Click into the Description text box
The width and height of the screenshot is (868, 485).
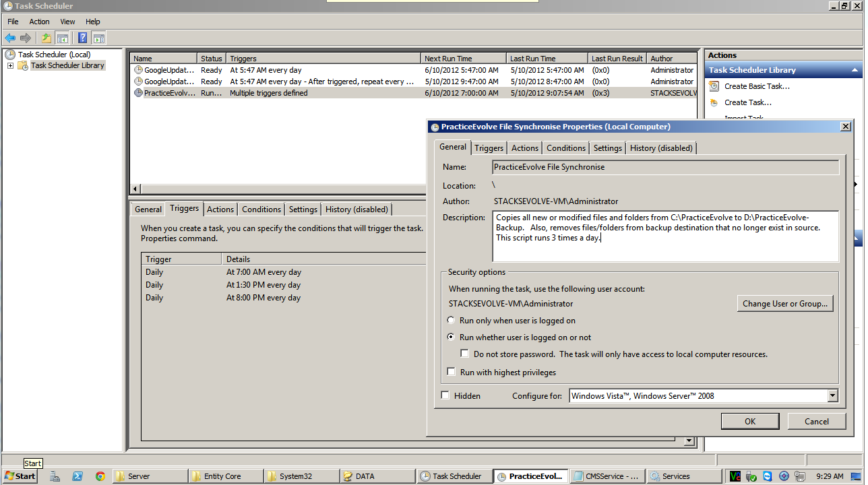click(665, 236)
